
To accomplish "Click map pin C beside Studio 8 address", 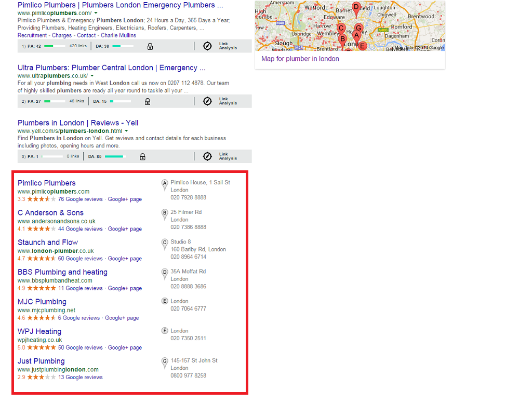I will [x=165, y=245].
